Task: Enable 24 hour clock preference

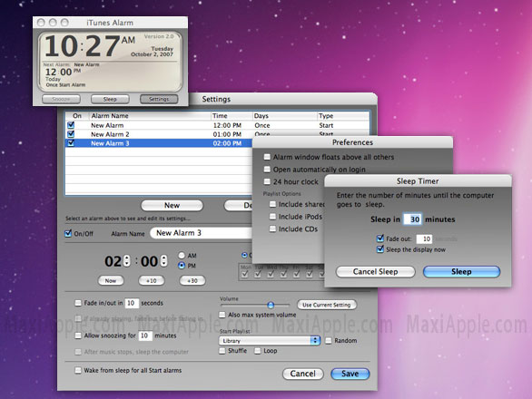Action: 267,181
